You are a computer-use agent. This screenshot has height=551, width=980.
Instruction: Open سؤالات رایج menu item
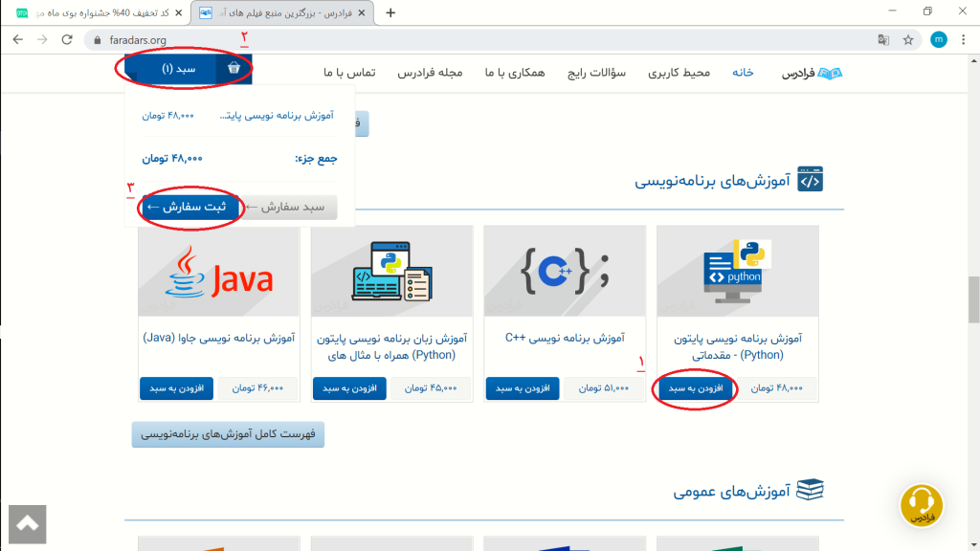tap(596, 73)
